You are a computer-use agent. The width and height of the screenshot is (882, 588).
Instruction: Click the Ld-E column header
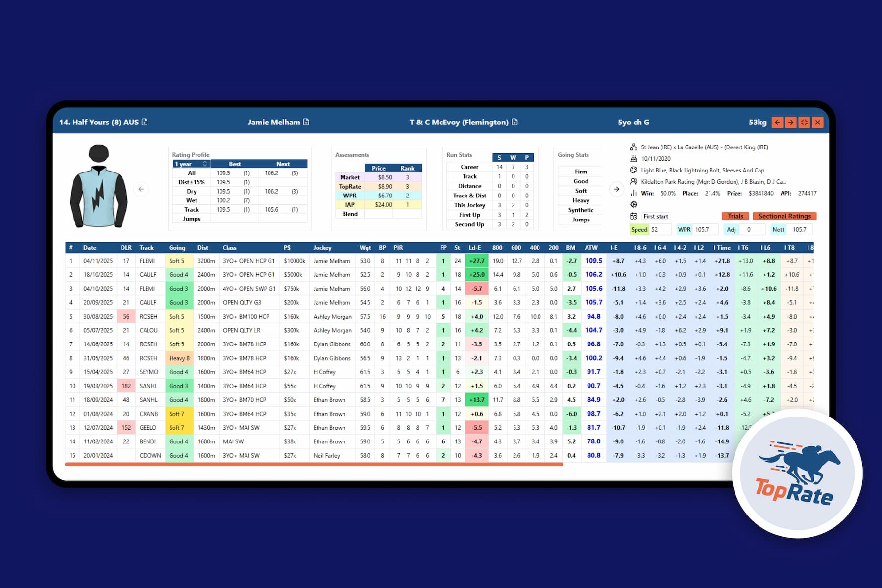[475, 248]
